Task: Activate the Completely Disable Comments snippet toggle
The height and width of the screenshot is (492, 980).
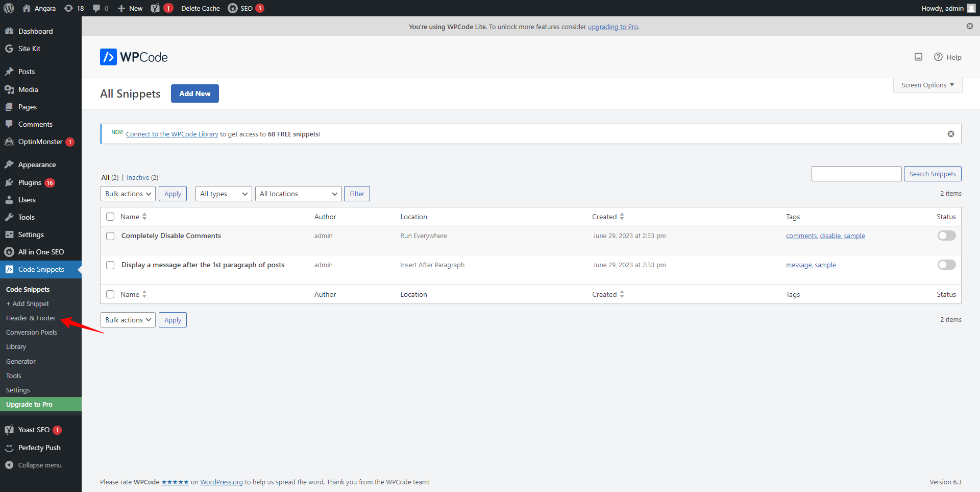Action: coord(946,236)
